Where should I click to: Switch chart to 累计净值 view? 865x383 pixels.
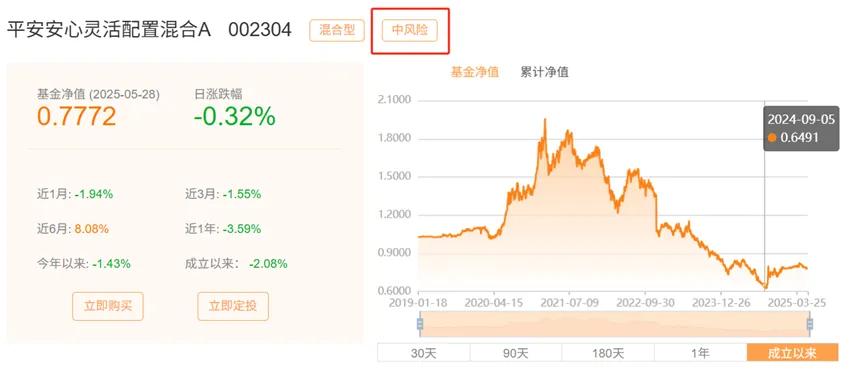pos(544,72)
